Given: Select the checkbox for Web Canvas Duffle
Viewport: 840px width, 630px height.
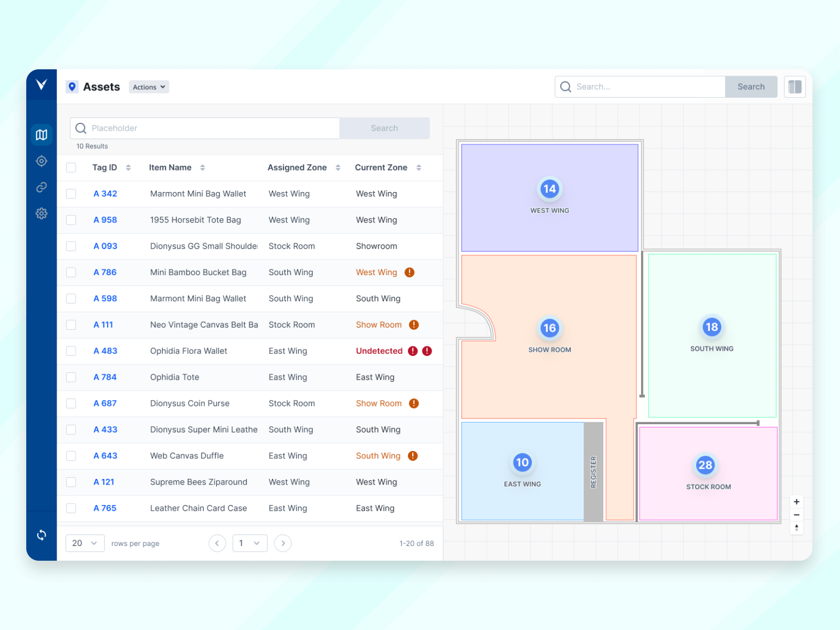Looking at the screenshot, I should (71, 456).
